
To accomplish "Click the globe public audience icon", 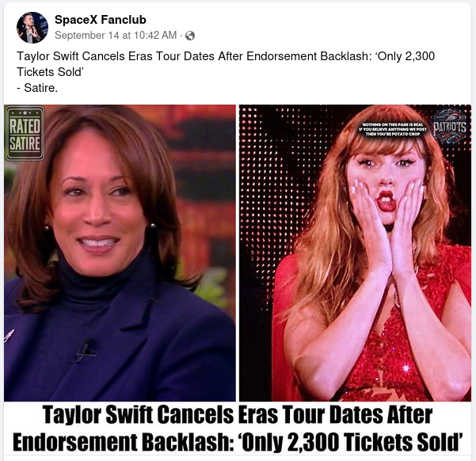I will (x=190, y=36).
